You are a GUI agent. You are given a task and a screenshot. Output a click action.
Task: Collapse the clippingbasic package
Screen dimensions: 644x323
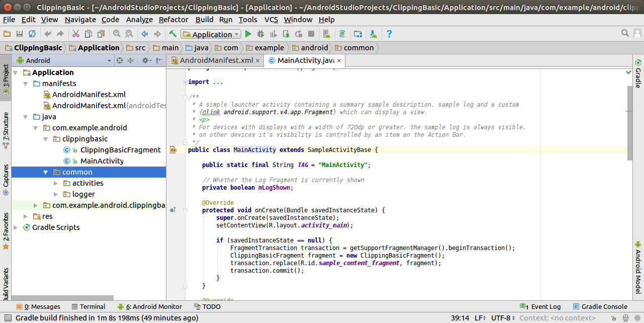(46, 139)
